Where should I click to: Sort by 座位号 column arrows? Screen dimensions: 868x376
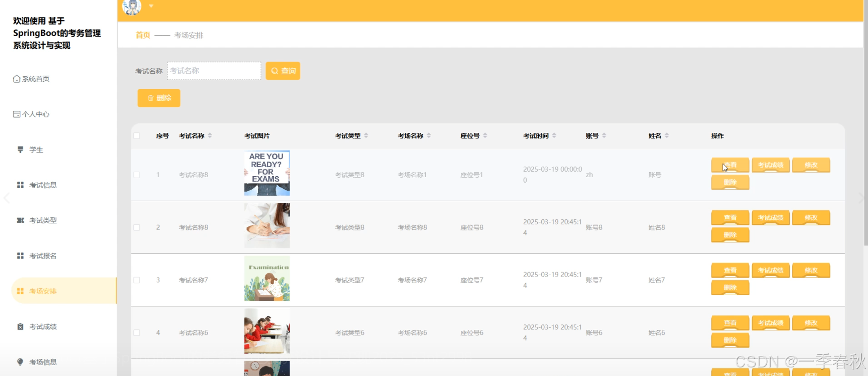pyautogui.click(x=485, y=136)
